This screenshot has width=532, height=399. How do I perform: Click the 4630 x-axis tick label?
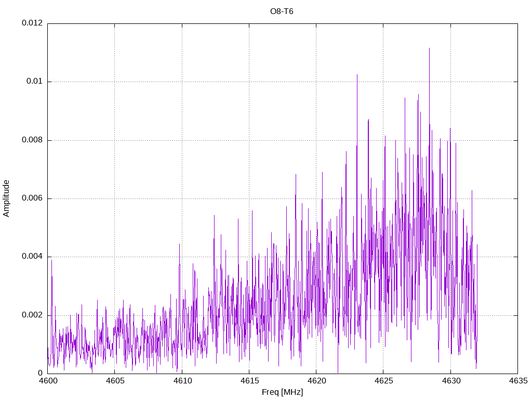(x=451, y=381)
